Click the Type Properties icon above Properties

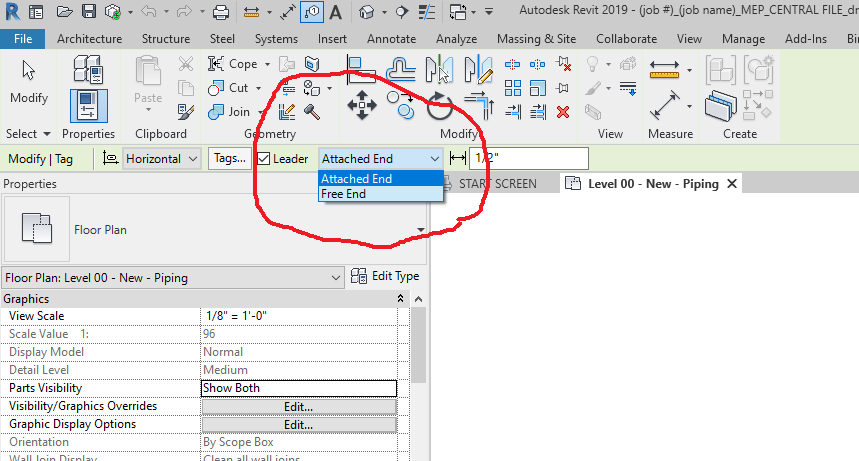[x=88, y=69]
